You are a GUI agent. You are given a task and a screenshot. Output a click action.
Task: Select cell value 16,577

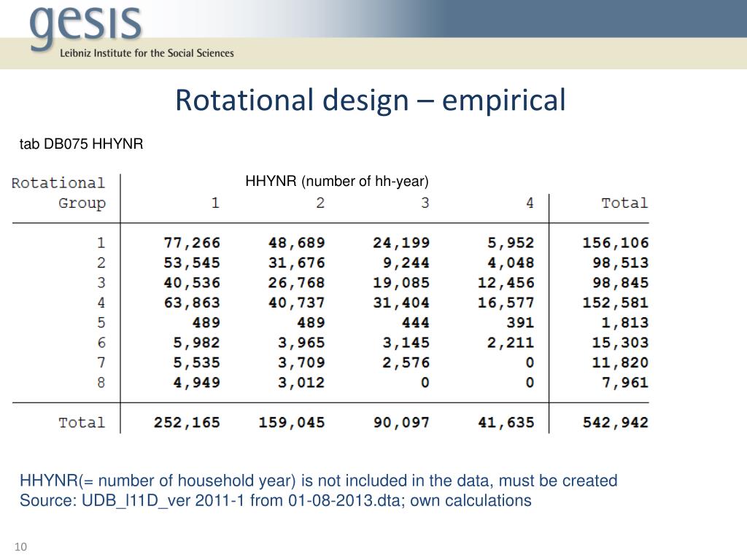click(x=506, y=303)
